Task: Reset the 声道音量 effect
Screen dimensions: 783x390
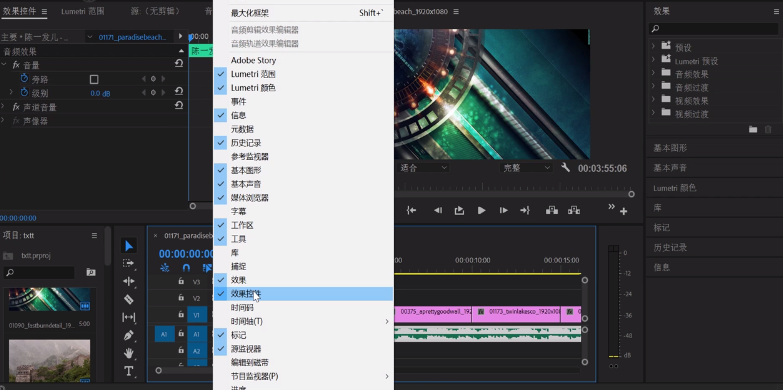Action: click(179, 106)
